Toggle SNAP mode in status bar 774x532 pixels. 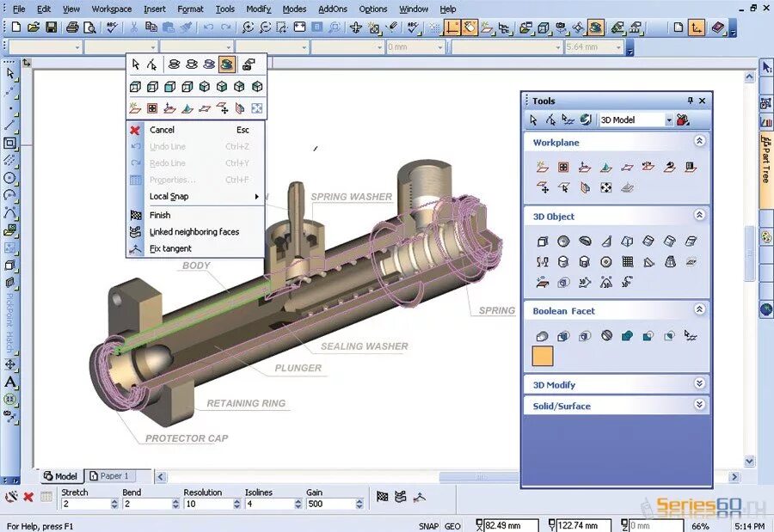pos(428,526)
